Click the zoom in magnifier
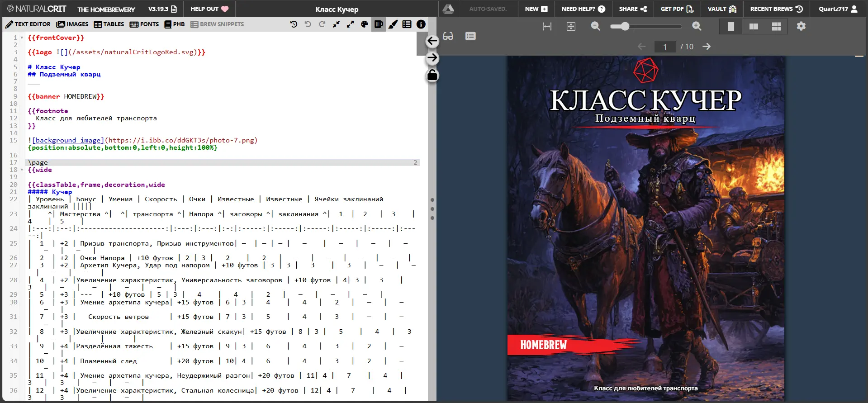This screenshot has width=868, height=403. [x=697, y=26]
